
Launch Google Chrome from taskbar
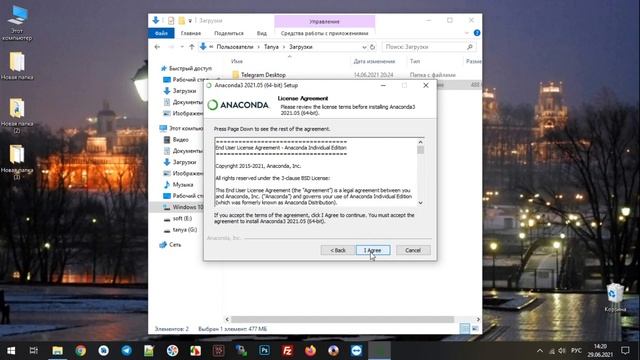click(x=81, y=351)
